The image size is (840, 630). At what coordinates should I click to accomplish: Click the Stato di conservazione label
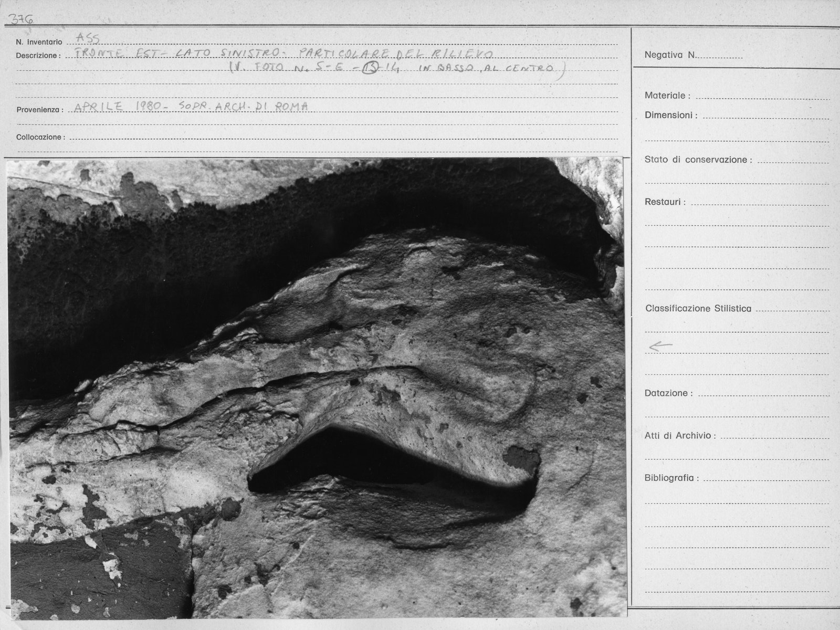pyautogui.click(x=698, y=160)
